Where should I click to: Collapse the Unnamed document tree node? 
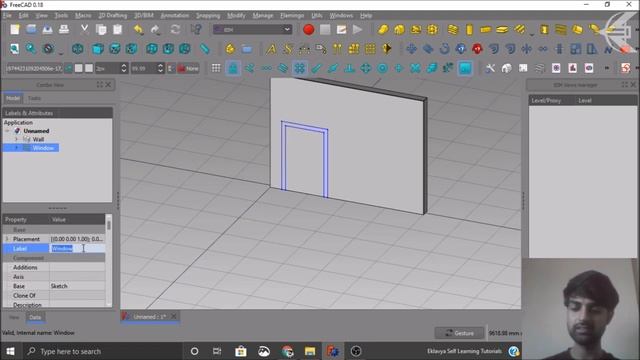(7, 131)
